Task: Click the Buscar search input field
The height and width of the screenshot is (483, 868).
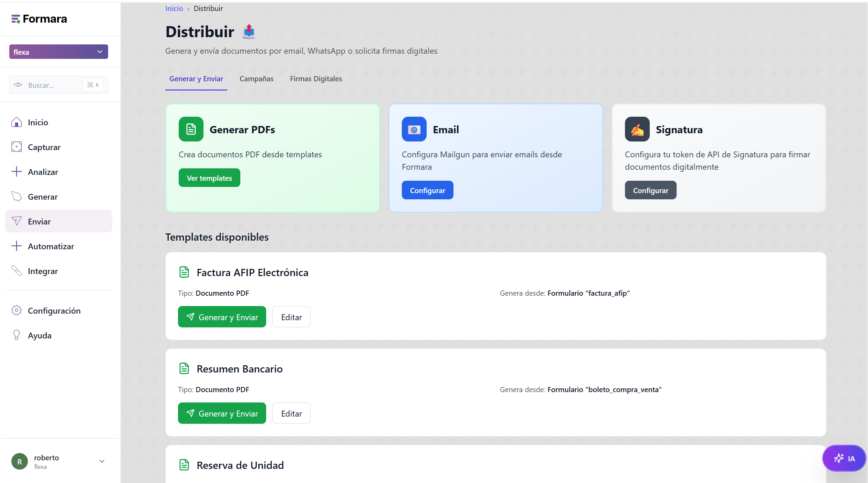Action: tap(59, 85)
